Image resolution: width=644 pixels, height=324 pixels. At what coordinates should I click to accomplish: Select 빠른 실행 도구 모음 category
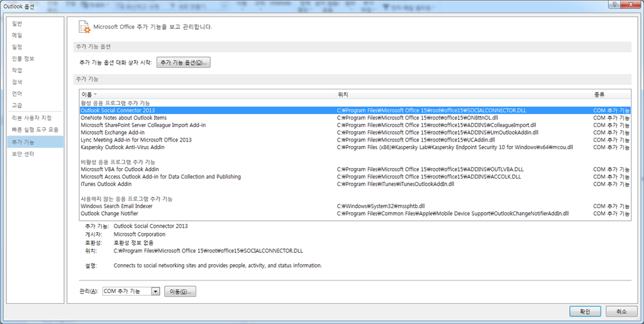35,130
